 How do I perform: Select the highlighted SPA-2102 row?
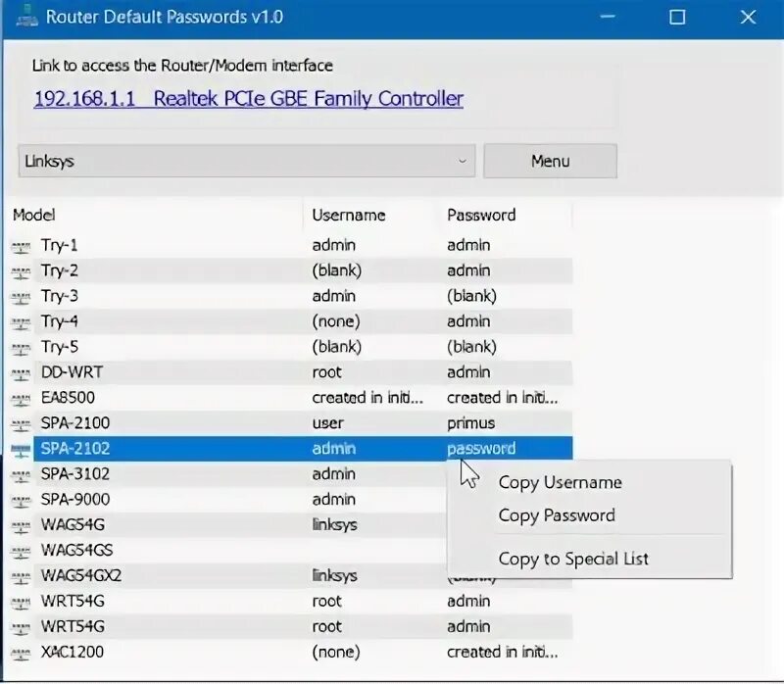(x=291, y=449)
